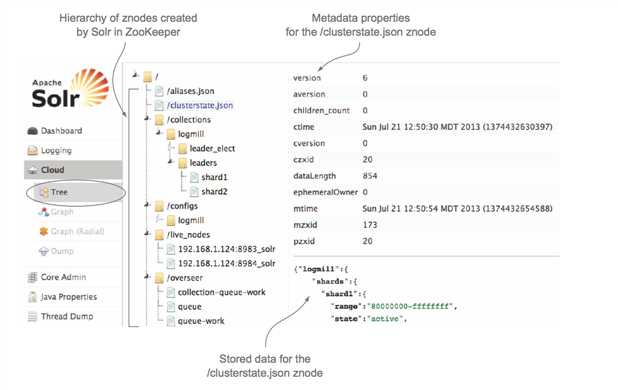Click the Logging page icon
The width and height of the screenshot is (618, 390).
coord(32,150)
